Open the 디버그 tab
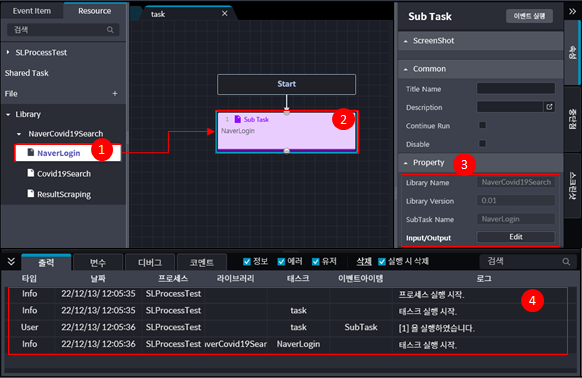This screenshot has height=378, width=582. pyautogui.click(x=150, y=263)
